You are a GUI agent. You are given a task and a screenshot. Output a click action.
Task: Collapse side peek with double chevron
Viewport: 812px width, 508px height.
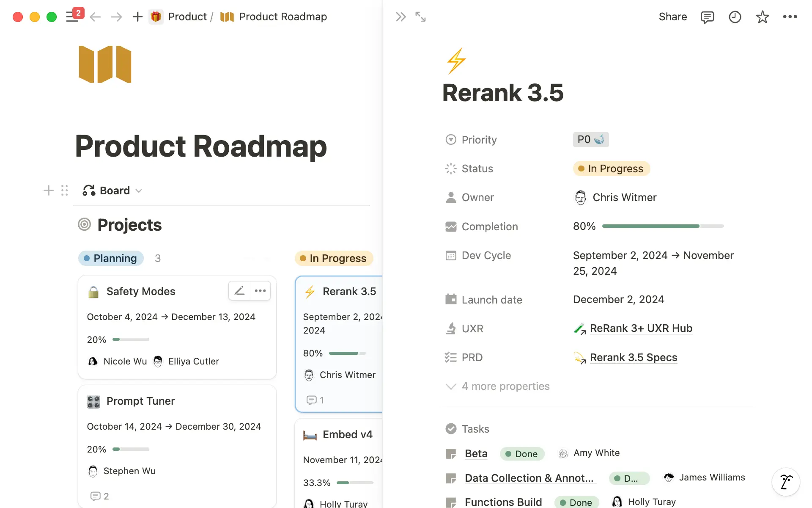point(401,17)
